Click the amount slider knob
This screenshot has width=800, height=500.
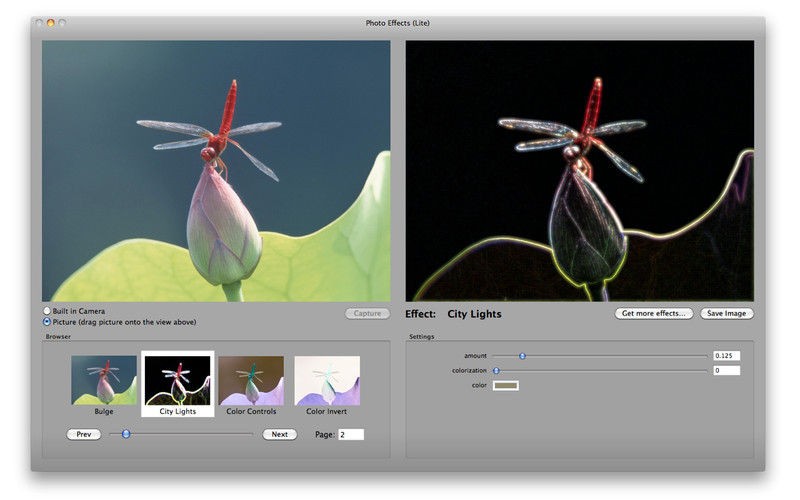pos(522,356)
